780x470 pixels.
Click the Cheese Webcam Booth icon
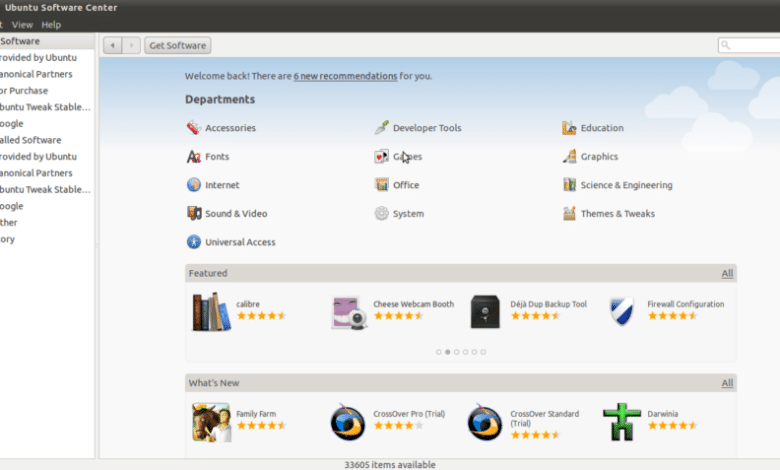click(349, 313)
